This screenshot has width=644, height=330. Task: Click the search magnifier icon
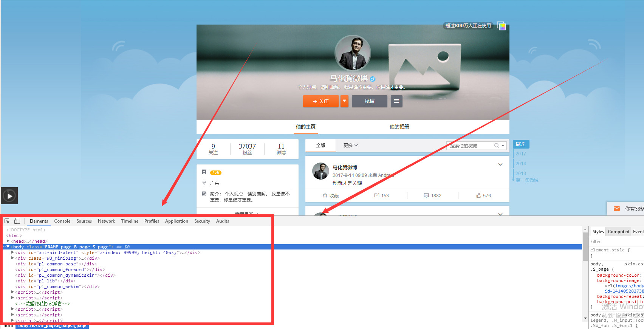click(497, 146)
